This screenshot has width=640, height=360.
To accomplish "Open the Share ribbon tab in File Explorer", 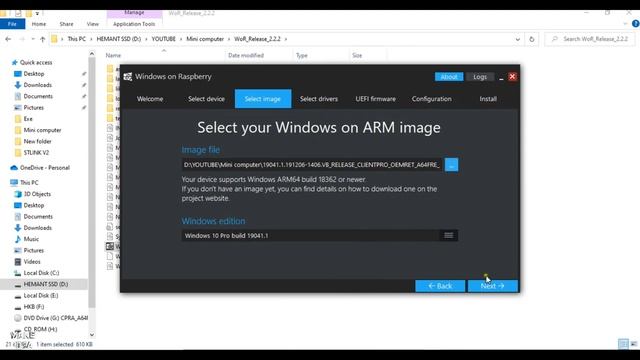I will pos(67,24).
